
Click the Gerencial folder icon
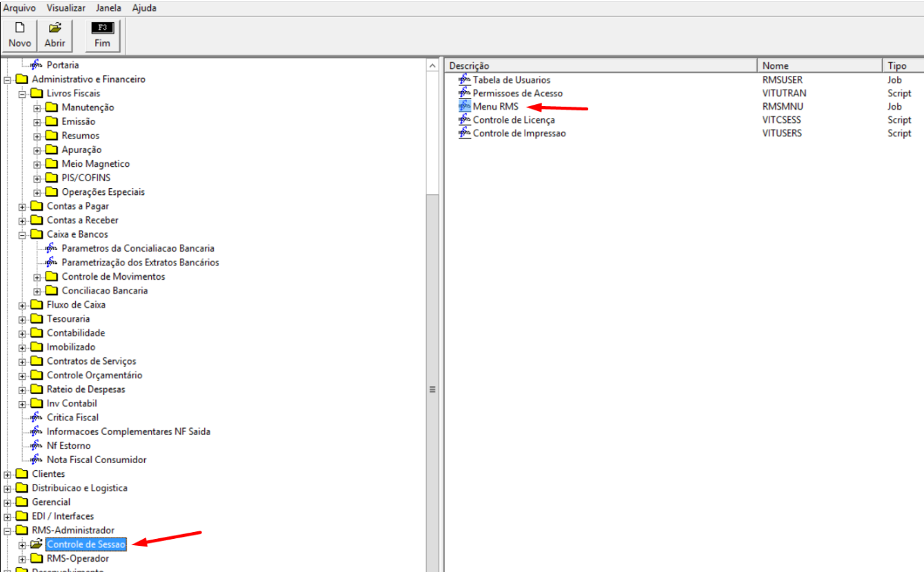point(22,502)
